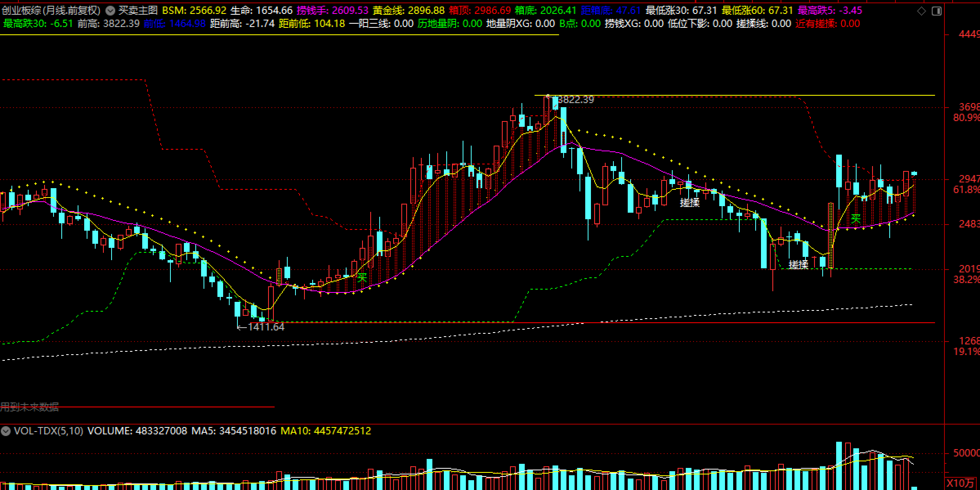Viewport: 980px width, 490px height.
Task: Click the 最低涨30: 67.31 value
Action: point(681,10)
